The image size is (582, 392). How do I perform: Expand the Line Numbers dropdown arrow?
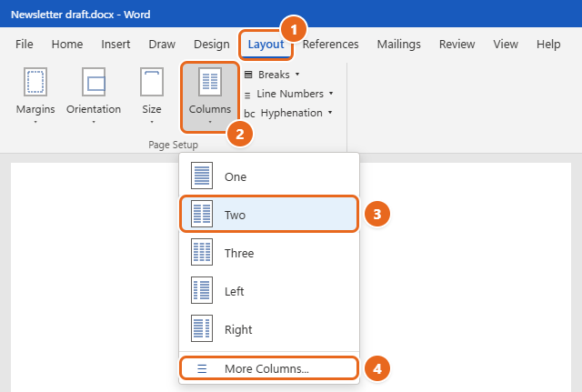(x=331, y=93)
